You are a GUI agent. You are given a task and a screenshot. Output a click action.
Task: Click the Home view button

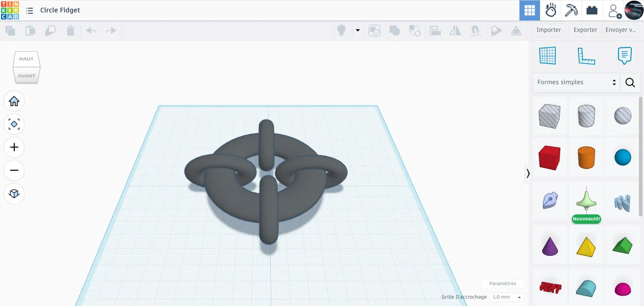coord(14,101)
